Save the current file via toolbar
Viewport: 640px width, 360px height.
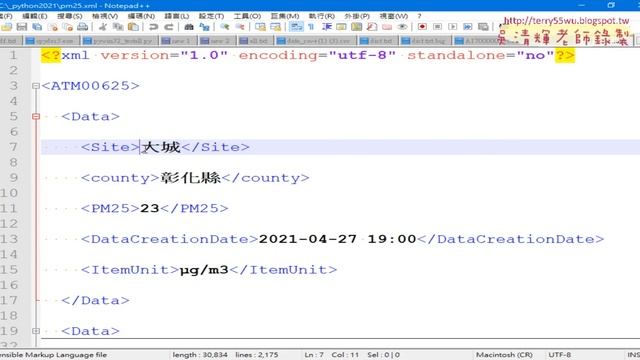pyautogui.click(x=22, y=27)
